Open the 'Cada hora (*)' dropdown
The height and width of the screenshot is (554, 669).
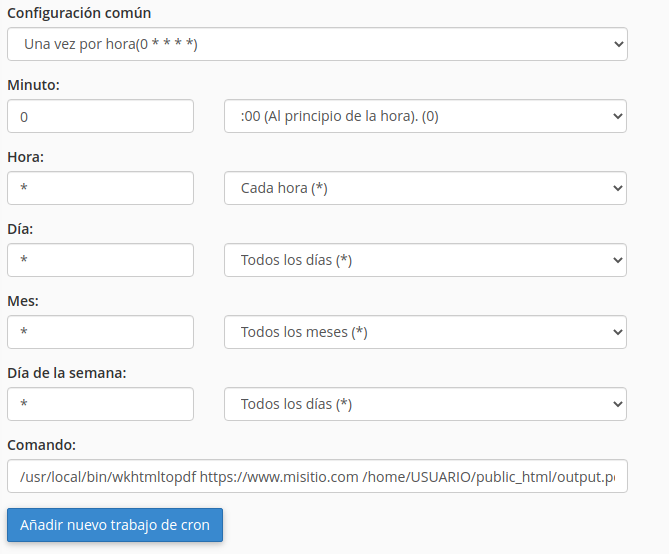tap(425, 188)
